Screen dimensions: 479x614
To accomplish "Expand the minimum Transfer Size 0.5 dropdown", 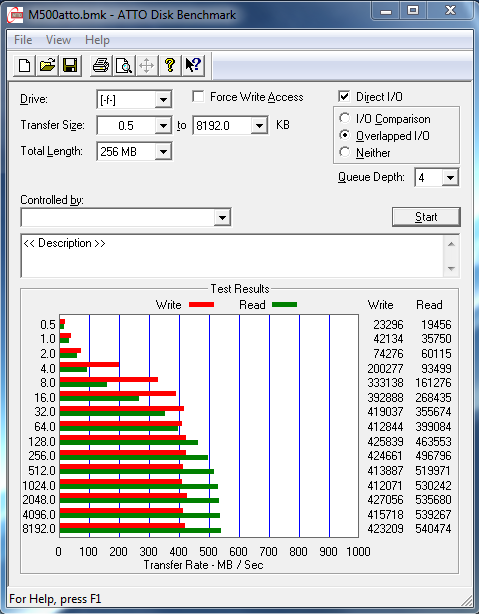I will 163,126.
